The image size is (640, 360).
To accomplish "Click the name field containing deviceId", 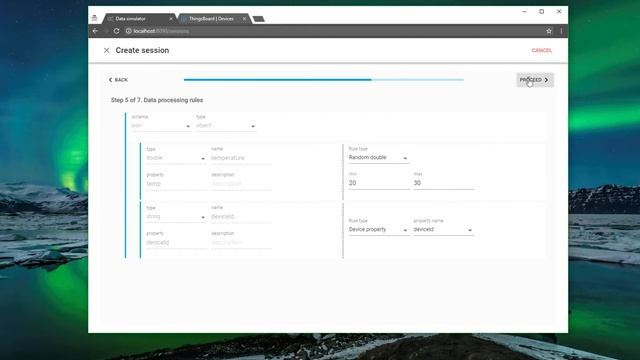I will [x=241, y=217].
